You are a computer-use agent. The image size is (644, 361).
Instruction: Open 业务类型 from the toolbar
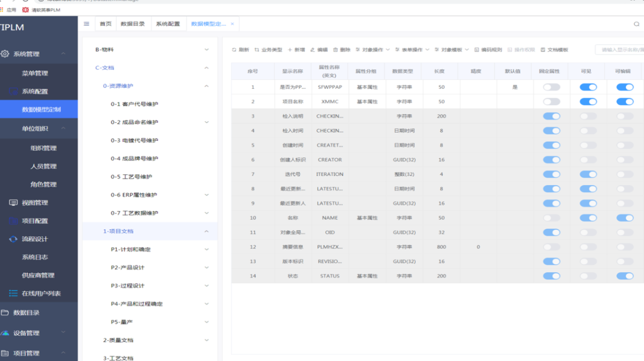click(268, 50)
